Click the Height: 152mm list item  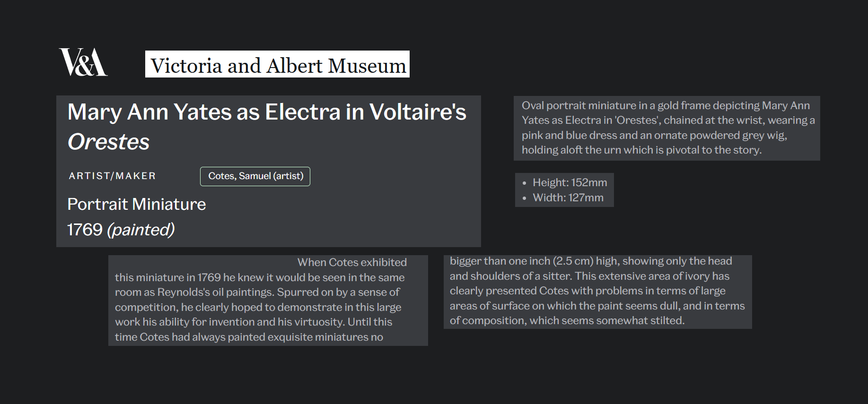pos(570,182)
